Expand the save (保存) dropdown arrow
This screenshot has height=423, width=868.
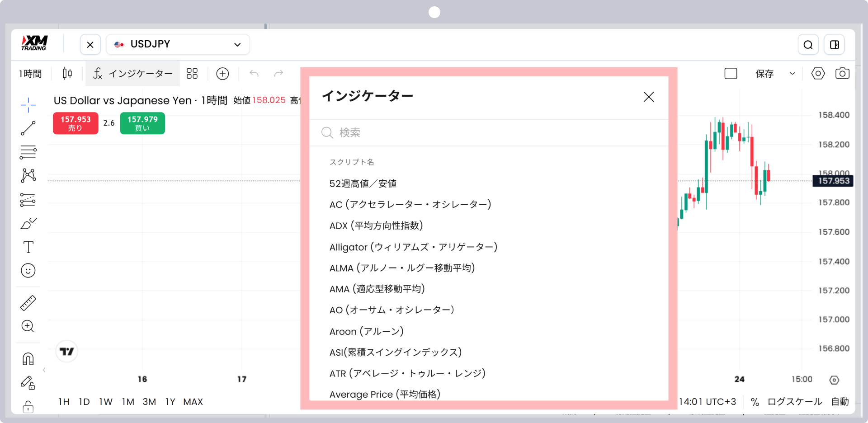[792, 74]
